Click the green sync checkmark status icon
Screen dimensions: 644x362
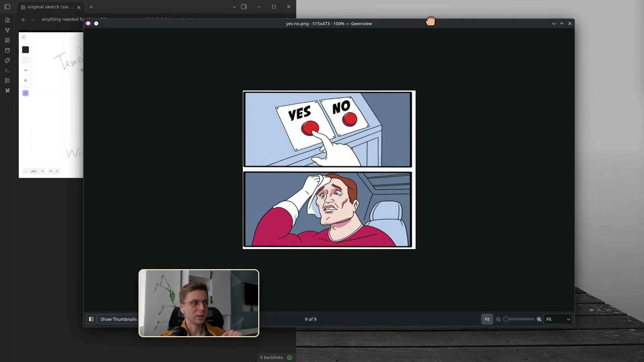[290, 358]
